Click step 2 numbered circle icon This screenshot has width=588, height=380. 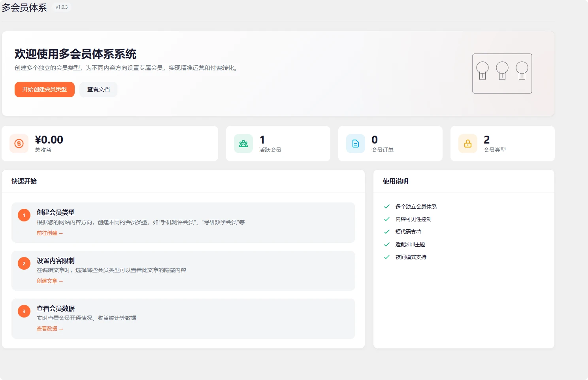pyautogui.click(x=24, y=263)
